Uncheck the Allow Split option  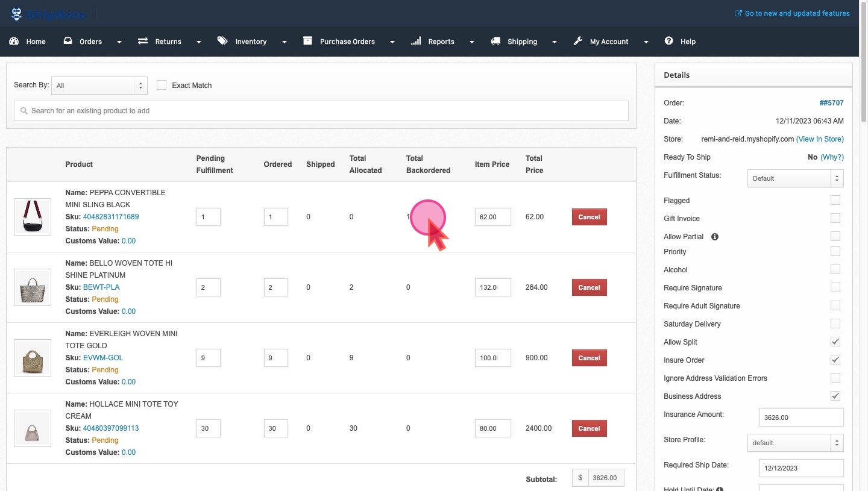[835, 342]
